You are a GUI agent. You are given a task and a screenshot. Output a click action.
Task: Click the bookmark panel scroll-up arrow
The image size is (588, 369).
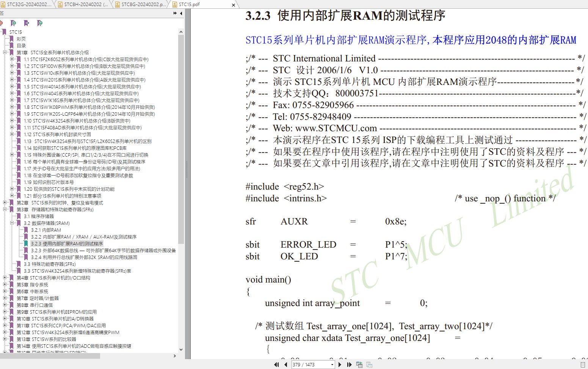(x=181, y=32)
